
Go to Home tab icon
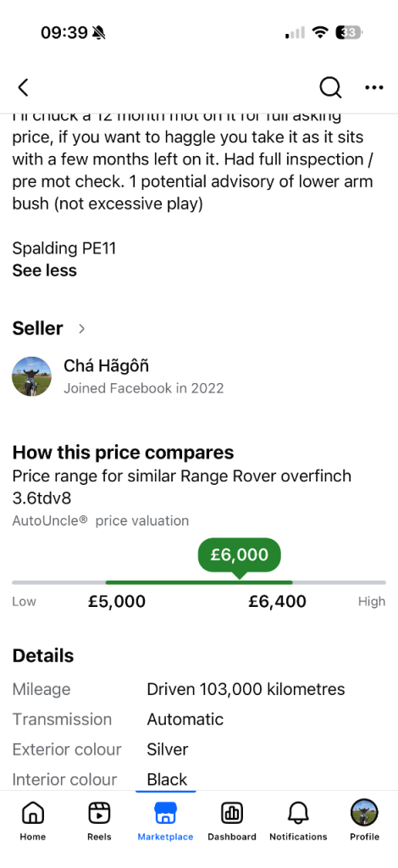[33, 813]
